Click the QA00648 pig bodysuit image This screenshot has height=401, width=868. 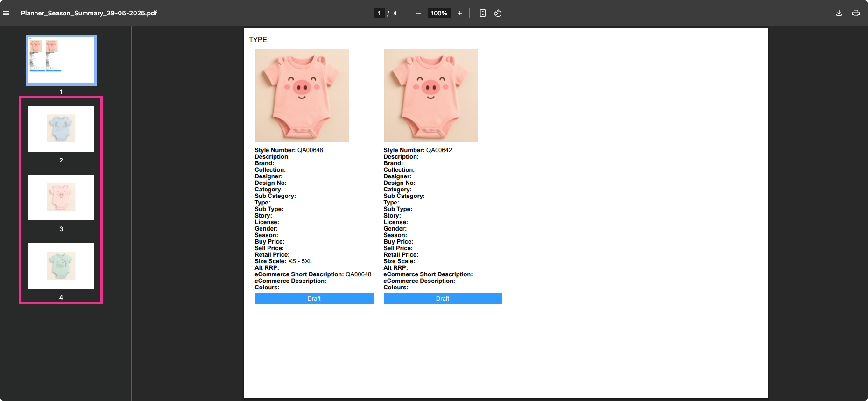pyautogui.click(x=302, y=96)
